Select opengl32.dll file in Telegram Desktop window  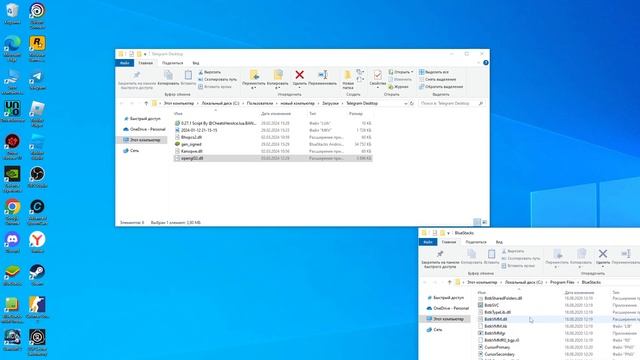[x=273, y=158]
